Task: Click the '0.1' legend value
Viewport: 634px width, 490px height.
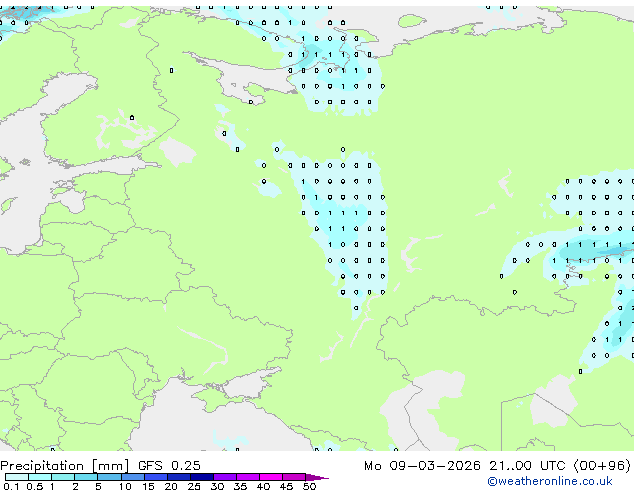Action: click(x=11, y=486)
